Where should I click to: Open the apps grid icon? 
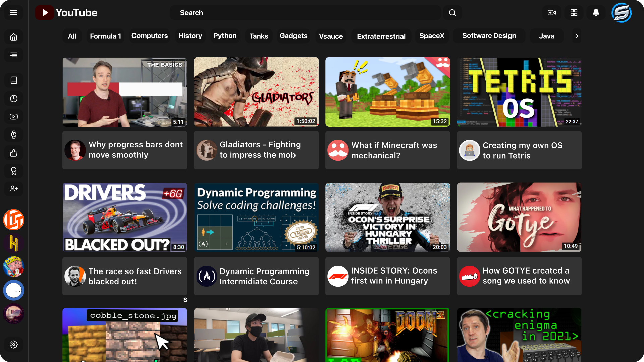click(x=574, y=13)
